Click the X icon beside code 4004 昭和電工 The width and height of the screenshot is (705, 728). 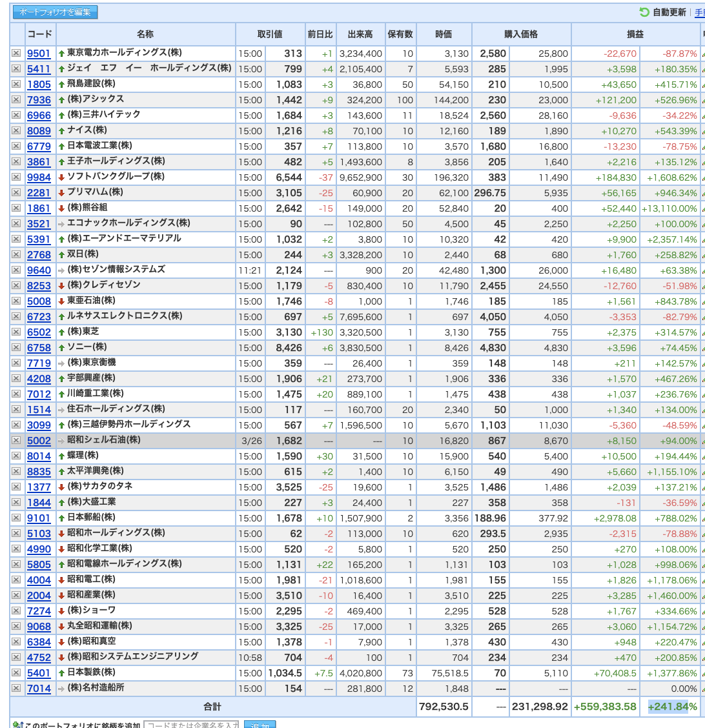[x=16, y=580]
